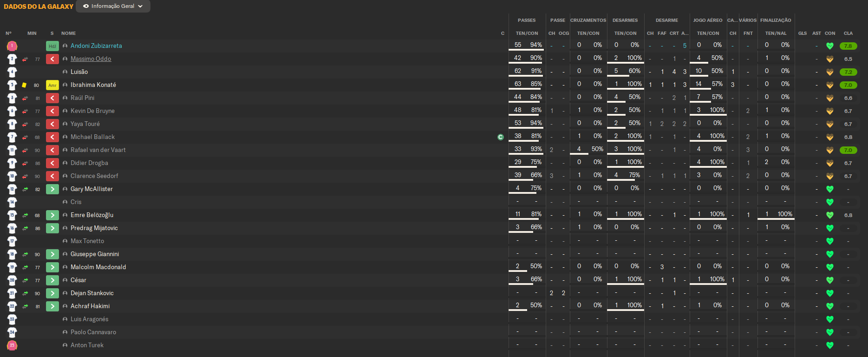Open the Informação Geral view dropdown
This screenshot has height=357, width=868.
pyautogui.click(x=113, y=6)
